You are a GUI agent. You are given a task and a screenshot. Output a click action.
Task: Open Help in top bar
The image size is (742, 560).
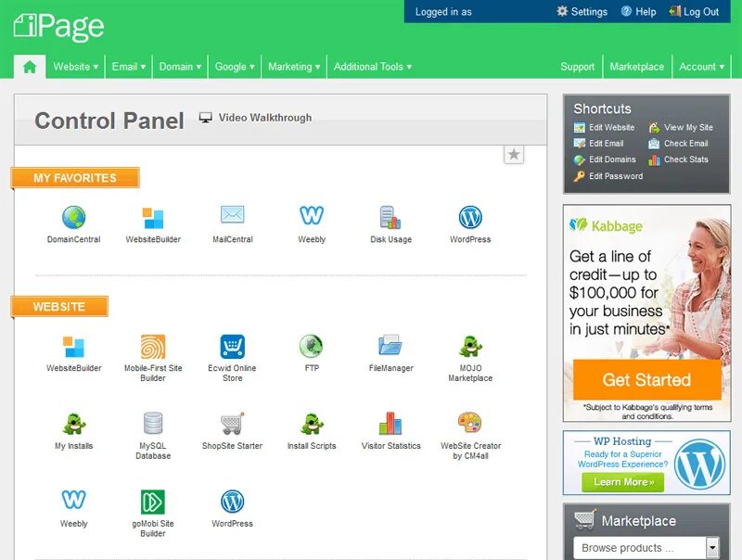pyautogui.click(x=638, y=11)
